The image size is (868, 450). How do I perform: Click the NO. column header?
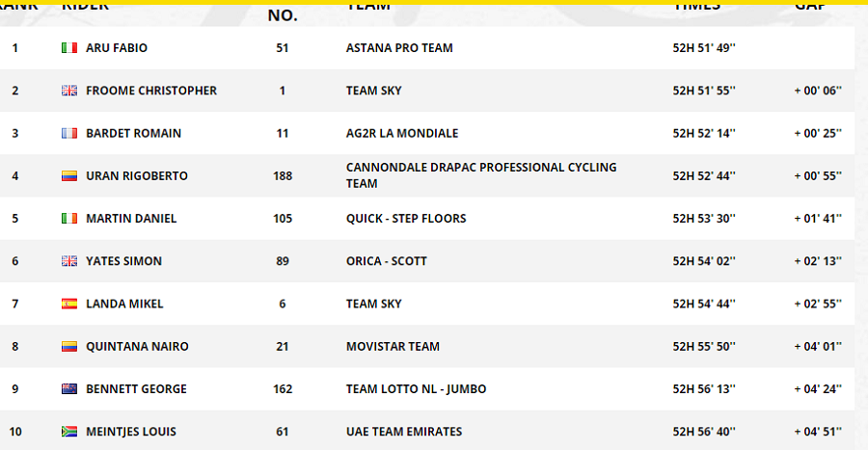pyautogui.click(x=283, y=15)
